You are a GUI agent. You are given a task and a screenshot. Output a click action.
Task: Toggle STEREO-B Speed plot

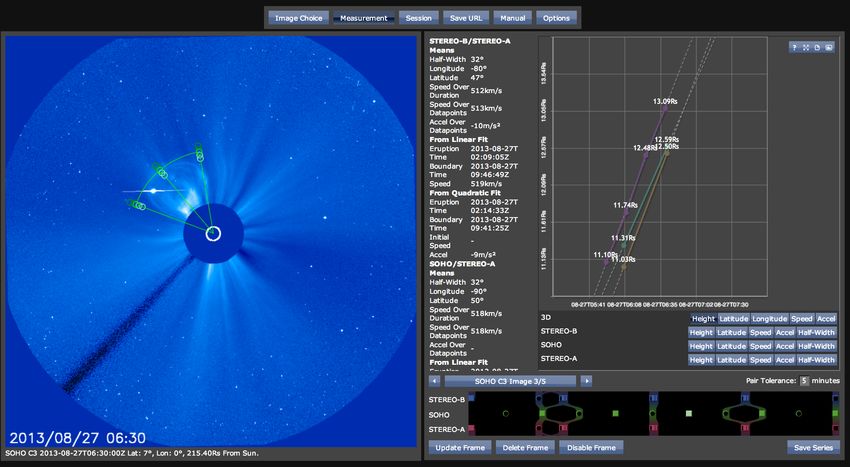tap(760, 332)
